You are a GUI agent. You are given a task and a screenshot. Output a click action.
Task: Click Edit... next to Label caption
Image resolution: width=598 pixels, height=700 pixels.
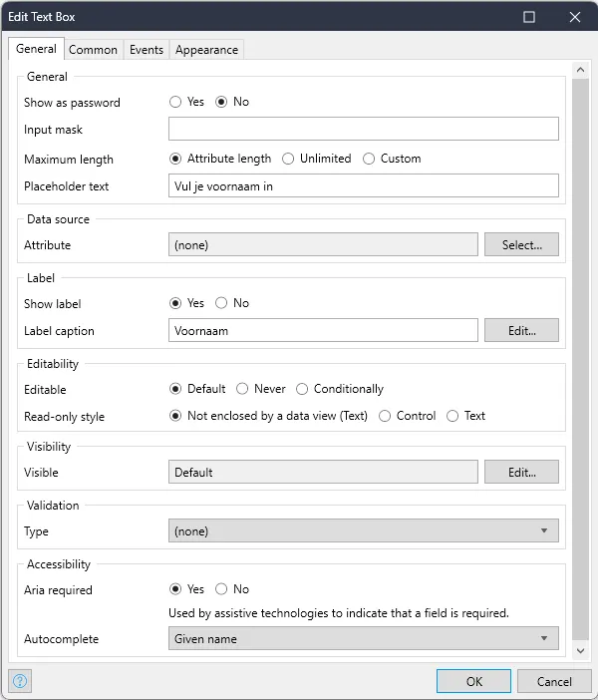(521, 330)
